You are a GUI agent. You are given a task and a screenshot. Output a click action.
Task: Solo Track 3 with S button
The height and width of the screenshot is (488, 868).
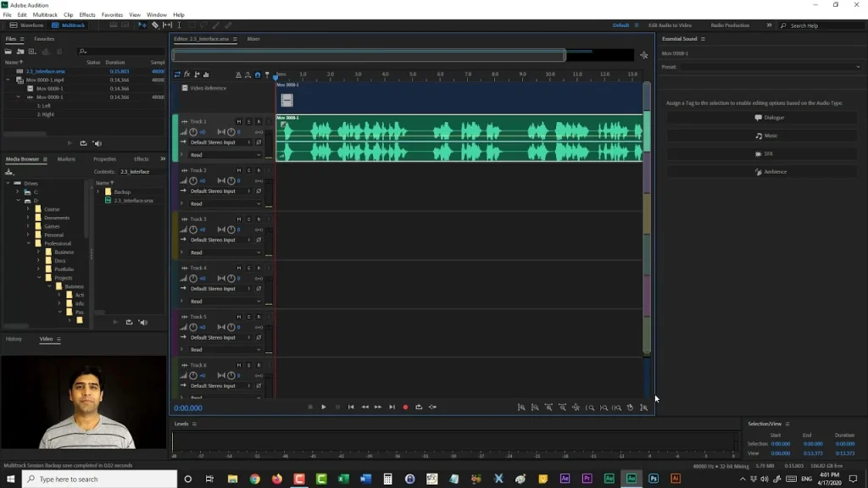coord(248,219)
